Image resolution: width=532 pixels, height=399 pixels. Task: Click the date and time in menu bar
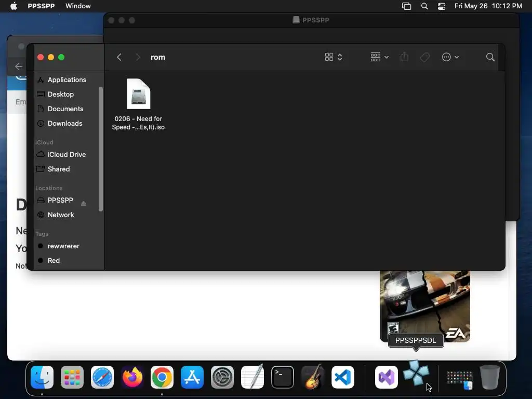[x=488, y=6]
